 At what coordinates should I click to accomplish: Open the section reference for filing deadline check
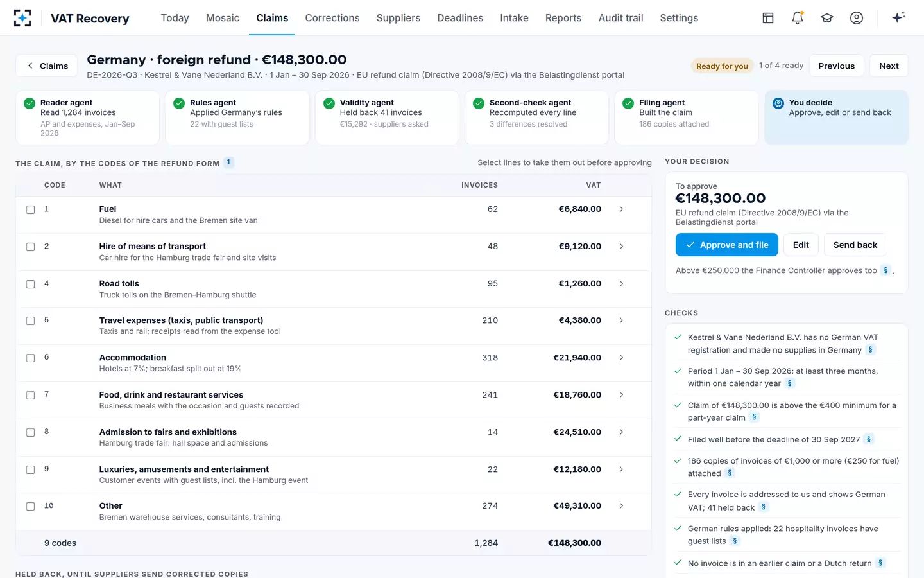pos(869,439)
